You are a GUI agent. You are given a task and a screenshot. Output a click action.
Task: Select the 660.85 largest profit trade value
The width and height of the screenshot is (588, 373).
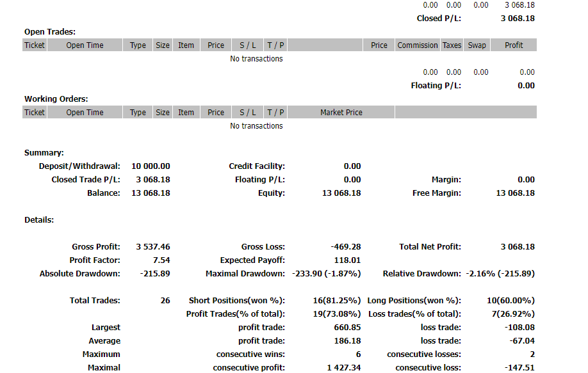(x=348, y=328)
